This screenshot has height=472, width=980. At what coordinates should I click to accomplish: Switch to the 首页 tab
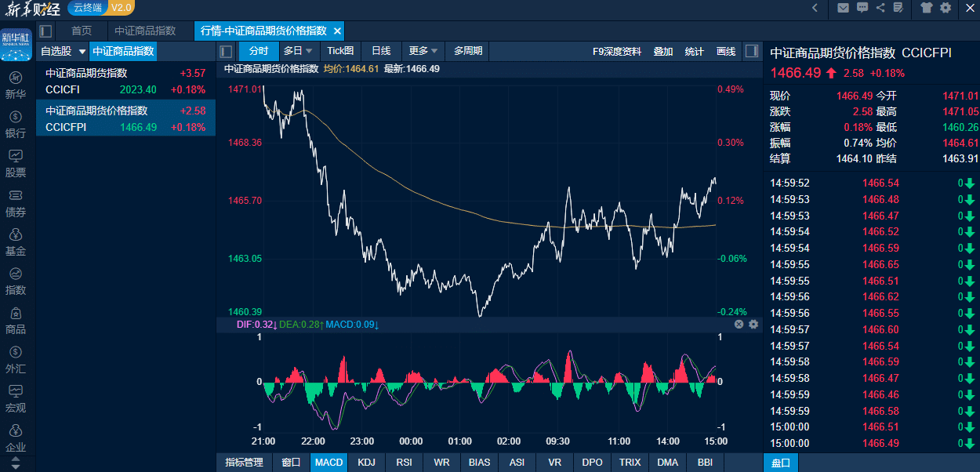coord(82,31)
